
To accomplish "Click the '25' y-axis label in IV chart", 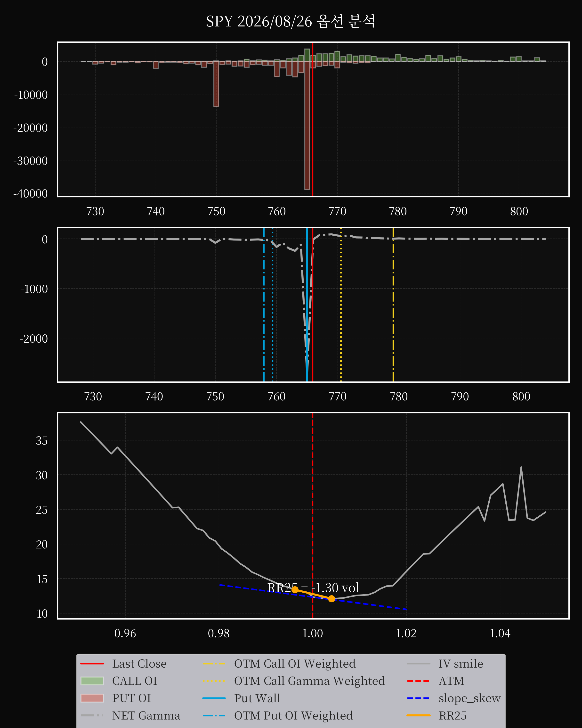I will [x=42, y=510].
